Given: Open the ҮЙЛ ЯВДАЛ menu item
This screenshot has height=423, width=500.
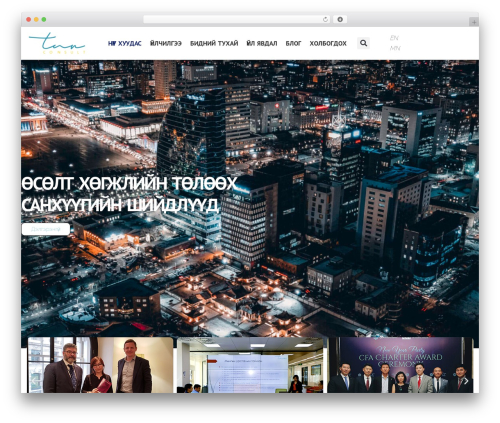Looking at the screenshot, I should pos(262,43).
